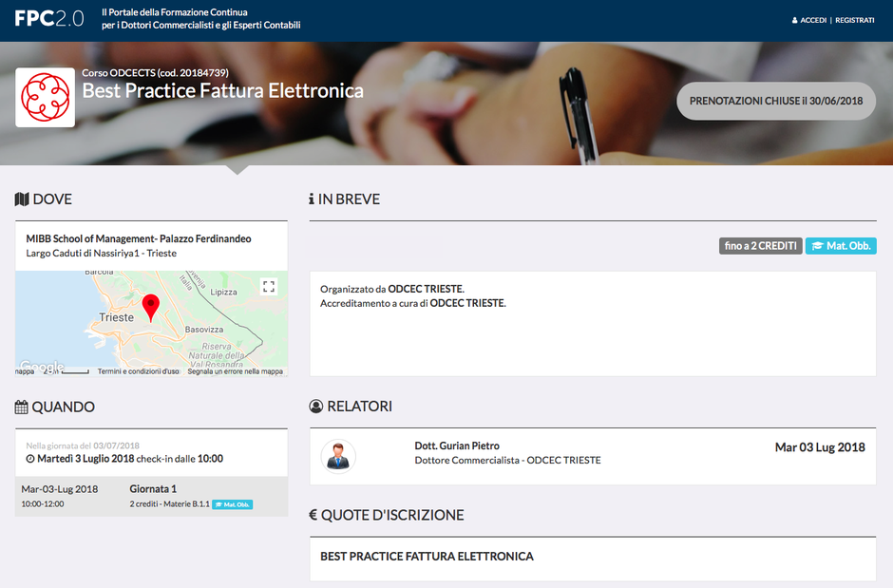Click the user icon beside ACCEDI
The height and width of the screenshot is (588, 893).
click(794, 21)
